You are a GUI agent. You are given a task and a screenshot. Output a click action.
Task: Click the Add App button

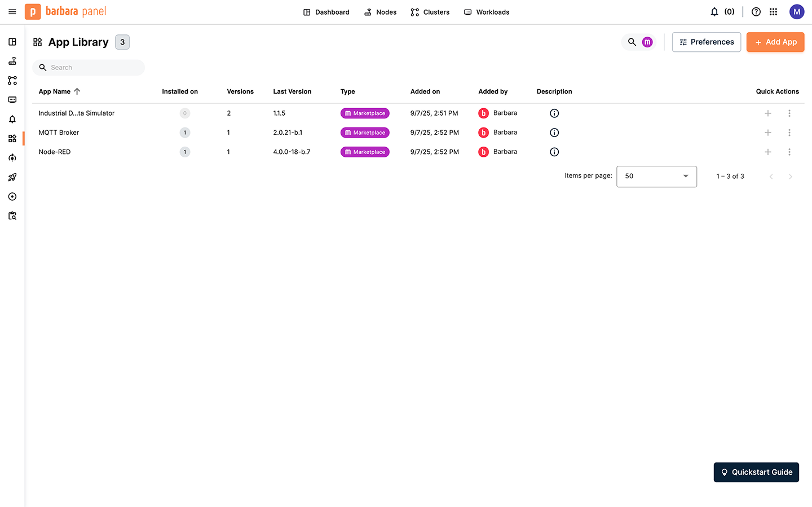775,42
